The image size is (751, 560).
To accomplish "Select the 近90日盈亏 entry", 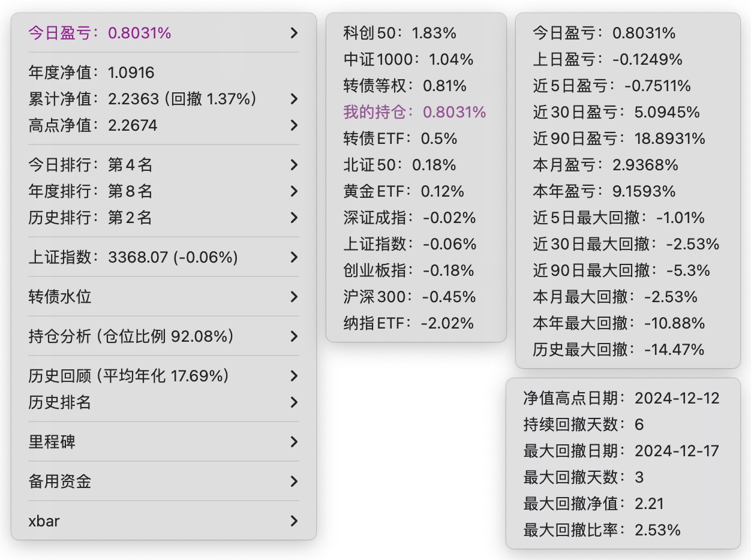I will pyautogui.click(x=618, y=139).
